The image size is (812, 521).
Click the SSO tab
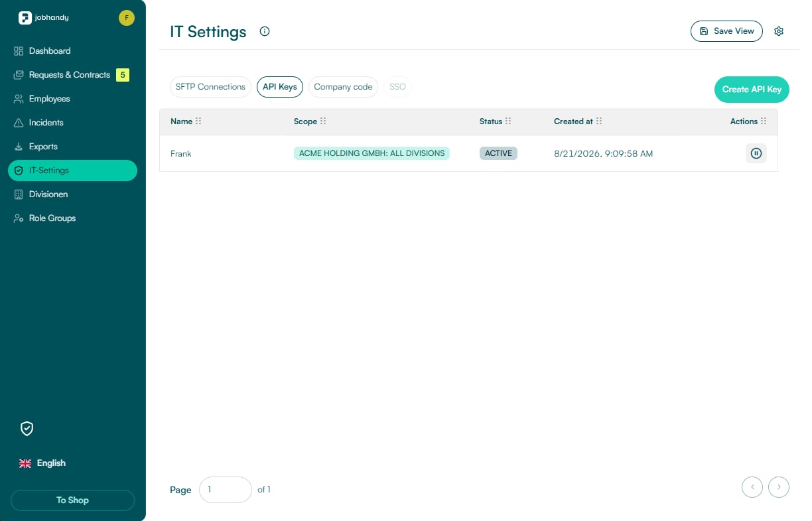(397, 87)
